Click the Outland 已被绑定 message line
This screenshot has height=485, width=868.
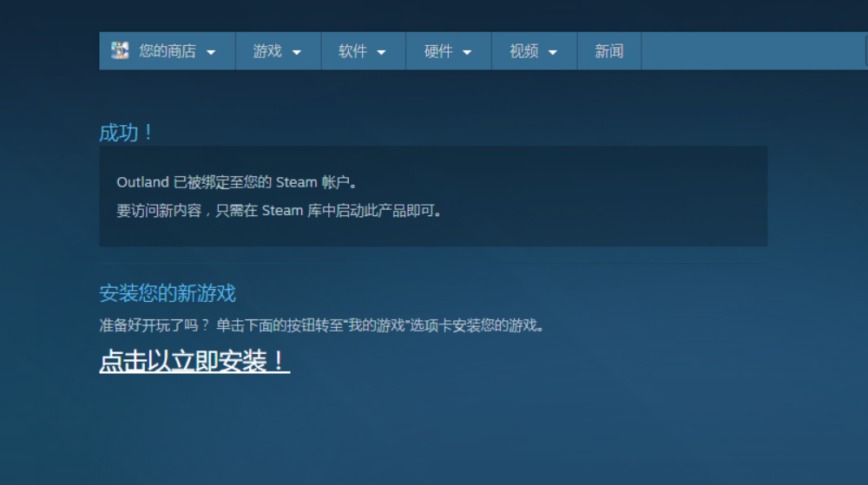(x=237, y=182)
